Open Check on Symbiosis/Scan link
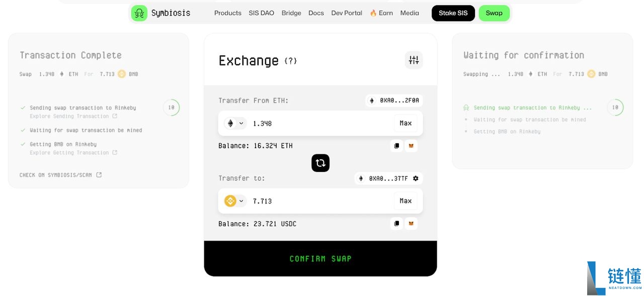644x296 pixels. 60,175
